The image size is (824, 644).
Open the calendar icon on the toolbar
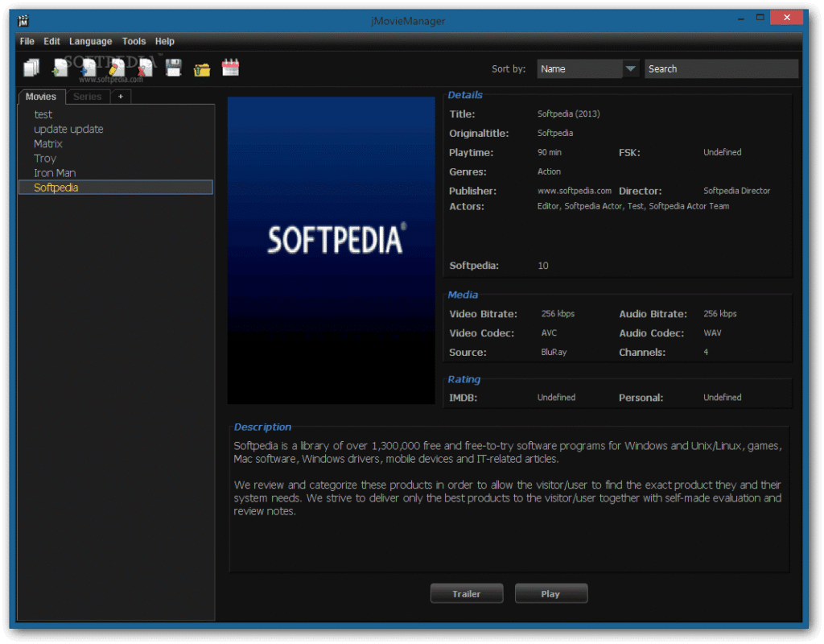[230, 68]
